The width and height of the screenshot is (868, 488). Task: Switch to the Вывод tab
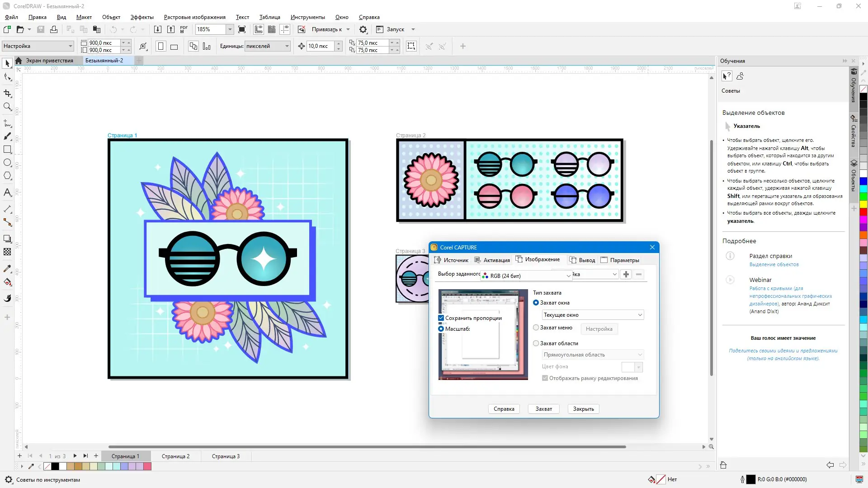pos(582,260)
